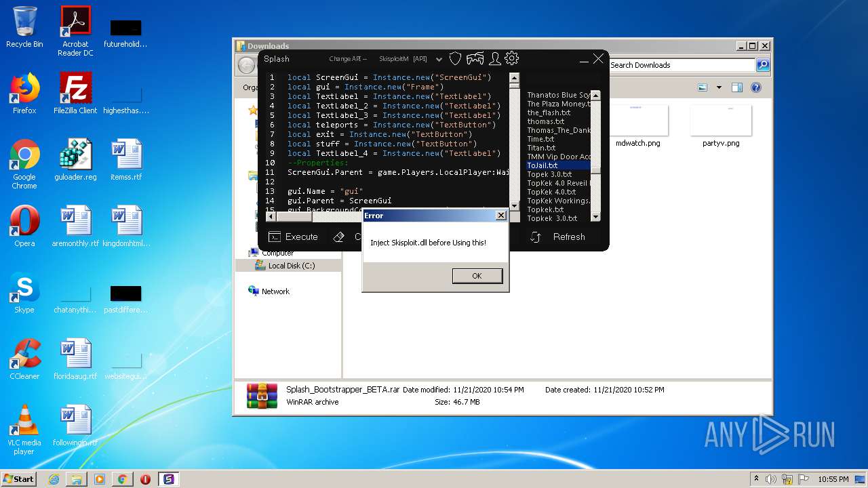Viewport: 868px width, 488px height.
Task: Select thomas.txt in script list
Action: [x=559, y=121]
